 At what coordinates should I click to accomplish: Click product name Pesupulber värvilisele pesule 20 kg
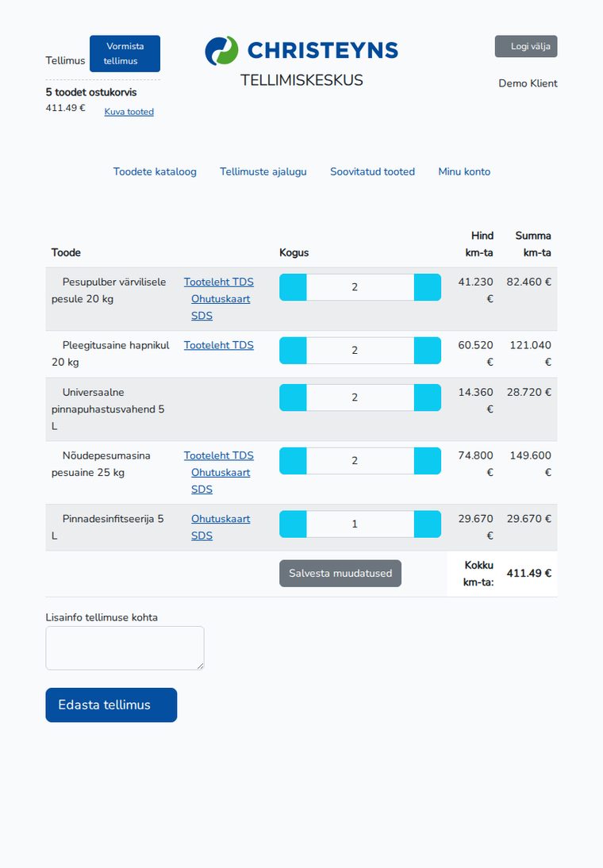109,290
